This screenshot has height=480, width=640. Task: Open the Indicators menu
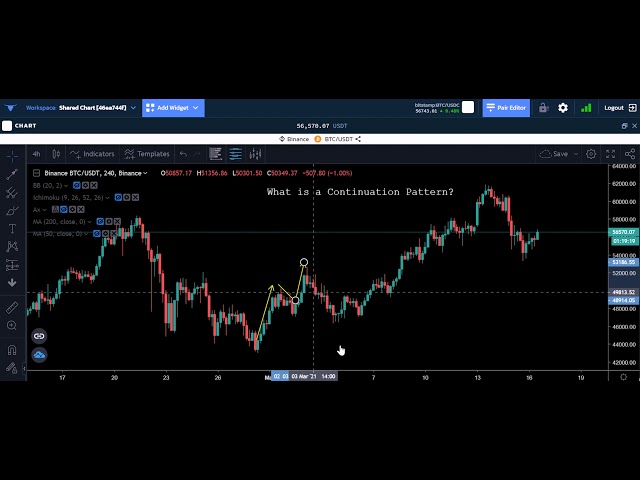click(x=92, y=154)
